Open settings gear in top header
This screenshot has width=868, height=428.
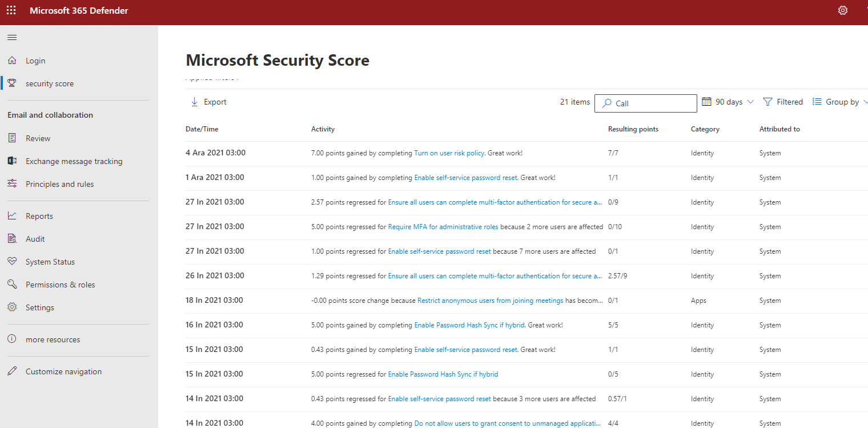click(x=843, y=10)
